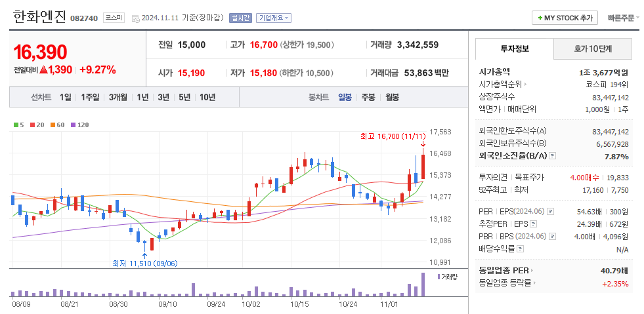Screen dimensions: 644x314
Task: Click the help icon next to 추정PER EPS
Action: coord(533,224)
